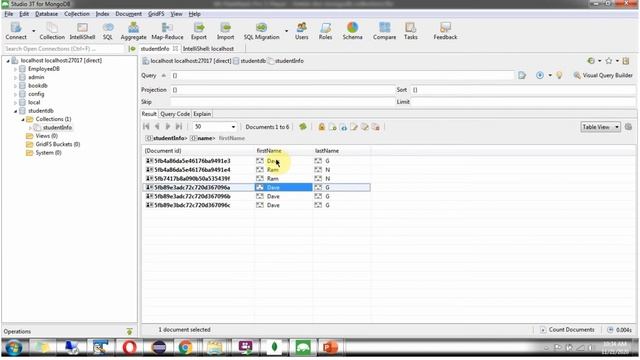Screen dimensions: 640x360
Task: Click the lock icon in results toolbar
Action: (x=322, y=127)
